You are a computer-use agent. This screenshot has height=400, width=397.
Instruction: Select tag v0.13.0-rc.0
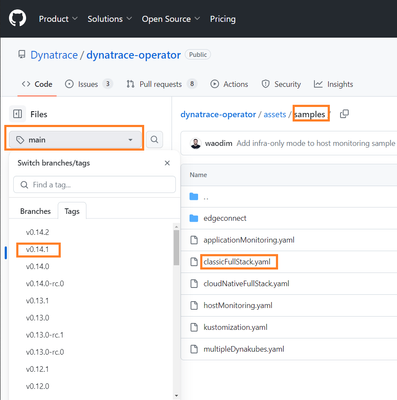(x=45, y=352)
